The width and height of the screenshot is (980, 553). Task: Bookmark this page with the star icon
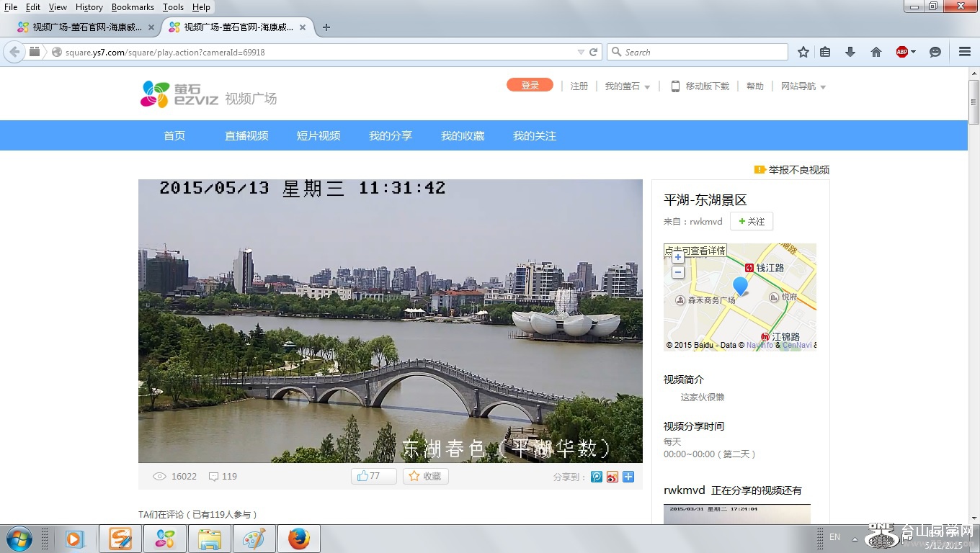[x=803, y=52]
